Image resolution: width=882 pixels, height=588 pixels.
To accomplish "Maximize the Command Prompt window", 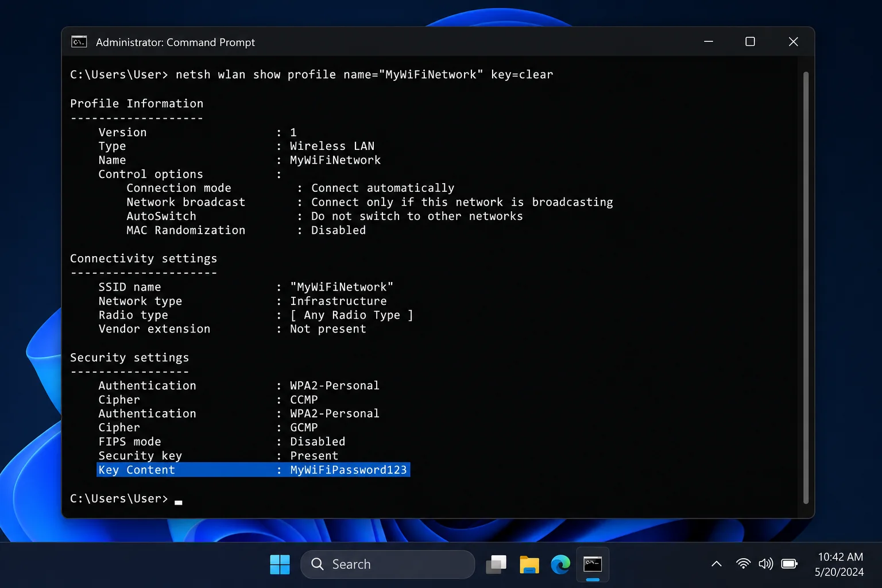I will pos(750,42).
